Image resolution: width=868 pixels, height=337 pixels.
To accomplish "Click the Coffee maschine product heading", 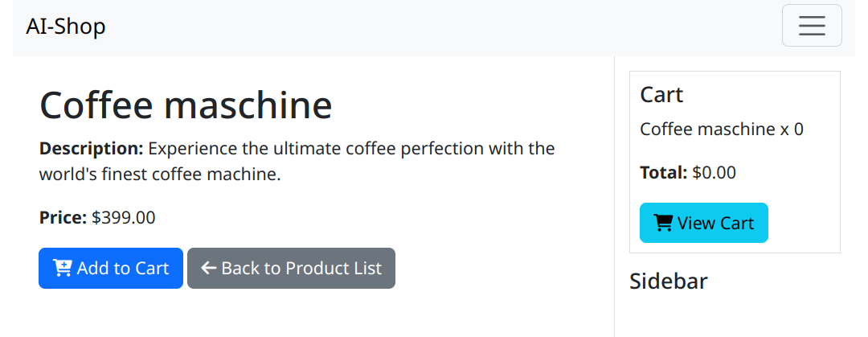I will coord(186,105).
